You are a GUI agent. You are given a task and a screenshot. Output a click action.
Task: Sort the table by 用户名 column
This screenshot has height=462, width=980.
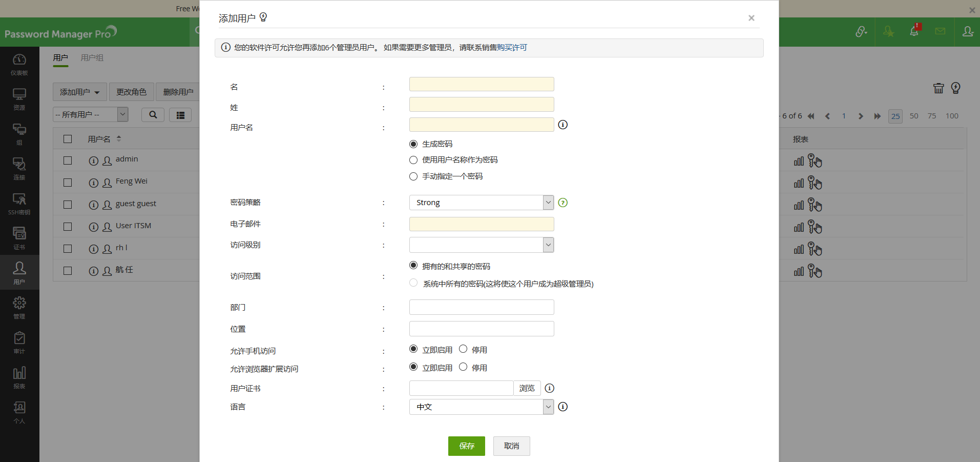tap(104, 139)
